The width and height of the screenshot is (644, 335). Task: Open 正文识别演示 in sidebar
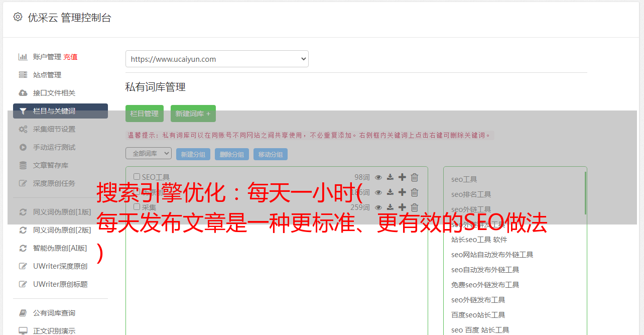54,331
